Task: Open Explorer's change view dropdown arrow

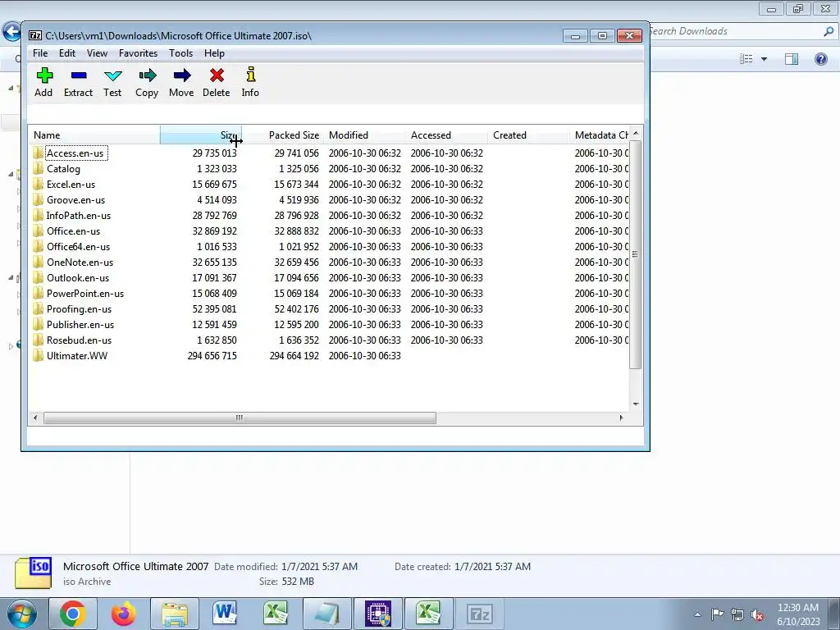Action: point(765,59)
